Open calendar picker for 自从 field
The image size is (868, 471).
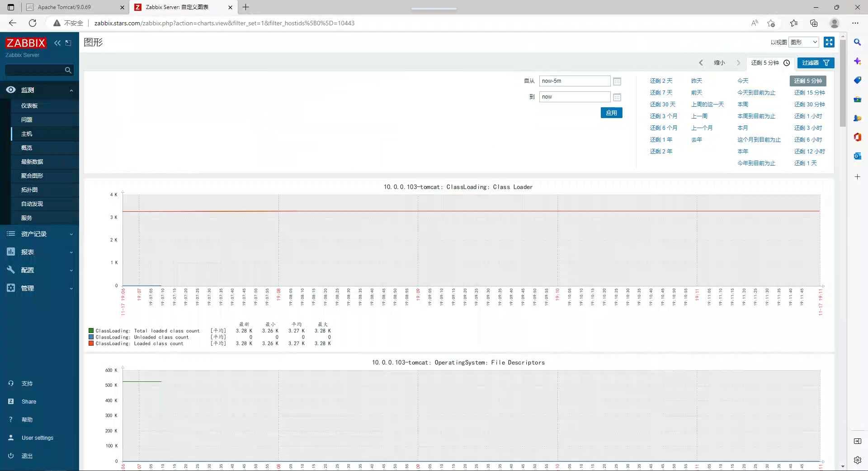pyautogui.click(x=617, y=81)
